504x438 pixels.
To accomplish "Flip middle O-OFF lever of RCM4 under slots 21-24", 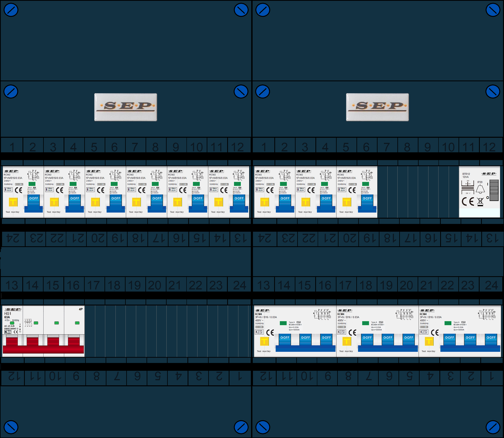I will [x=470, y=340].
